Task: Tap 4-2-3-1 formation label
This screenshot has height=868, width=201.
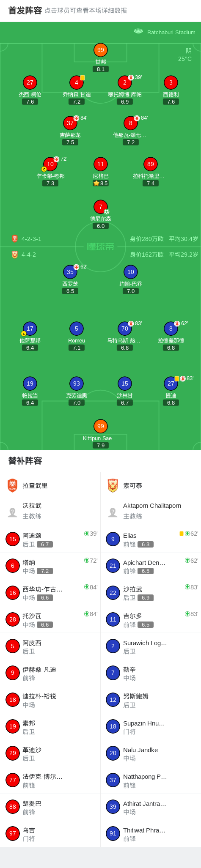Action: (x=31, y=239)
